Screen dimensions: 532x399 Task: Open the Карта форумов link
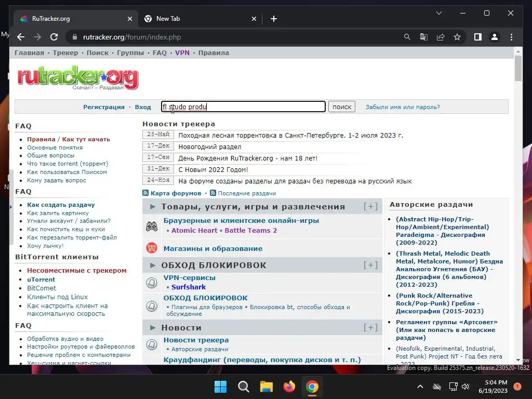(x=176, y=193)
